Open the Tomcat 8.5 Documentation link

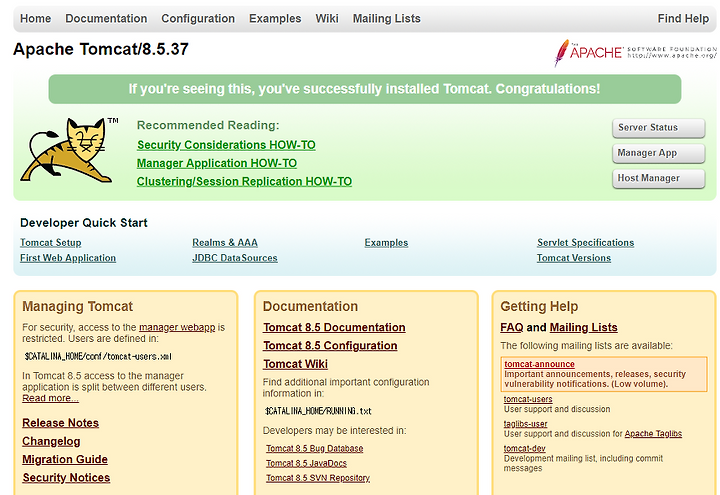[334, 327]
